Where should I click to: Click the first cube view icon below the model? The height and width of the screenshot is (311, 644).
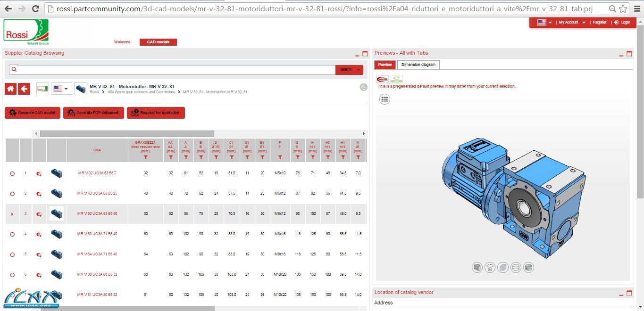pyautogui.click(x=477, y=268)
